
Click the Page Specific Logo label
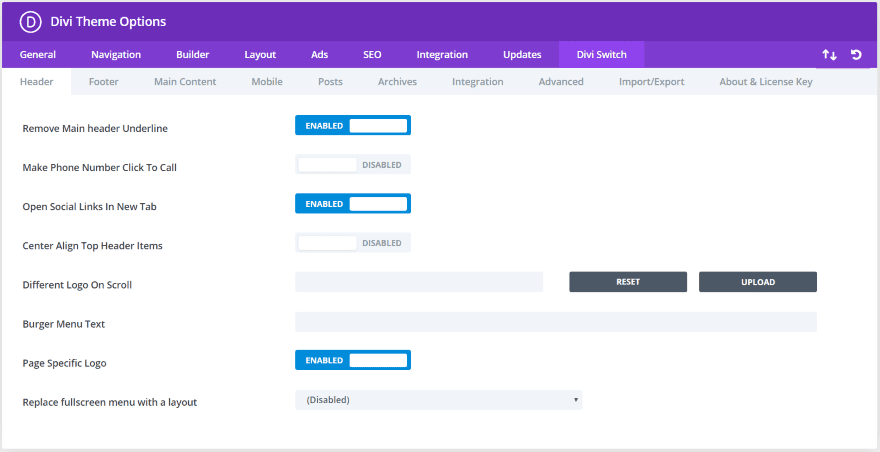pos(65,363)
